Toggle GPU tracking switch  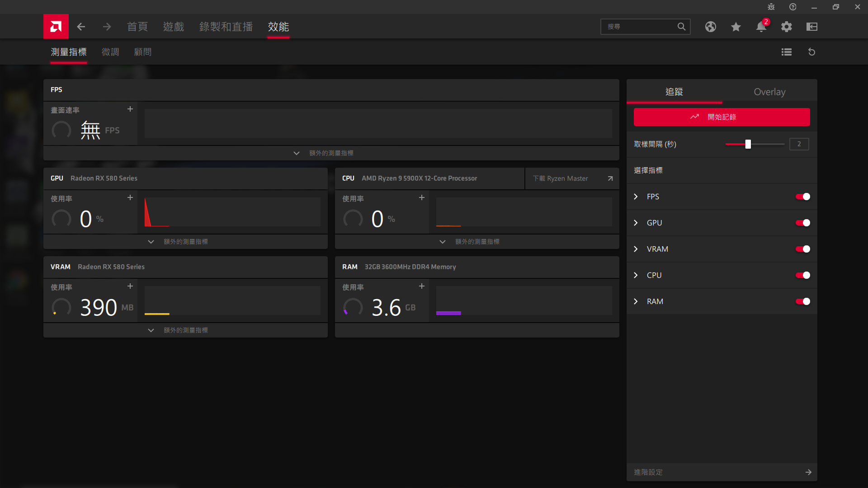[x=803, y=223]
